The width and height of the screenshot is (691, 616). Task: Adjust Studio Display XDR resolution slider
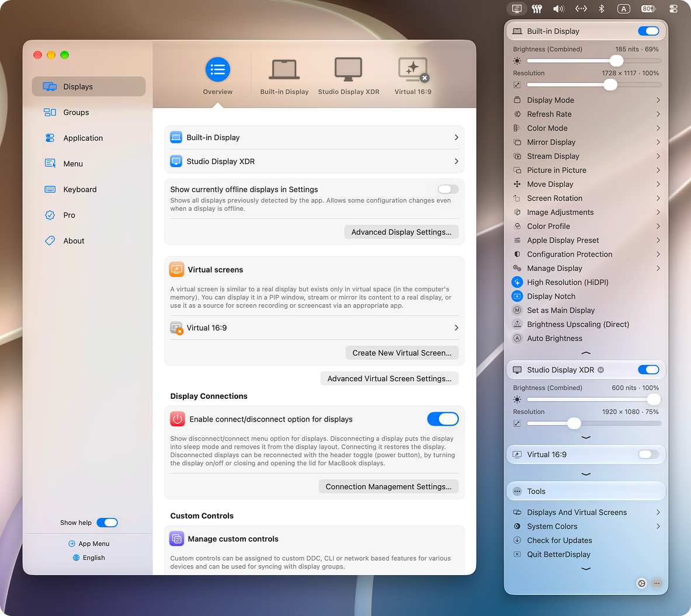(593, 423)
